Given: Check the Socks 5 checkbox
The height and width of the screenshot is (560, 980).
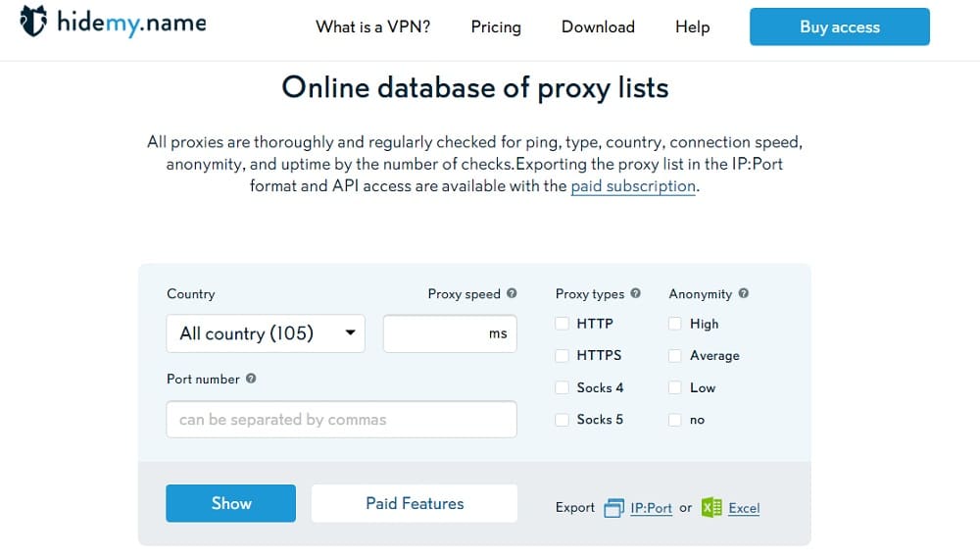Looking at the screenshot, I should click(x=562, y=420).
